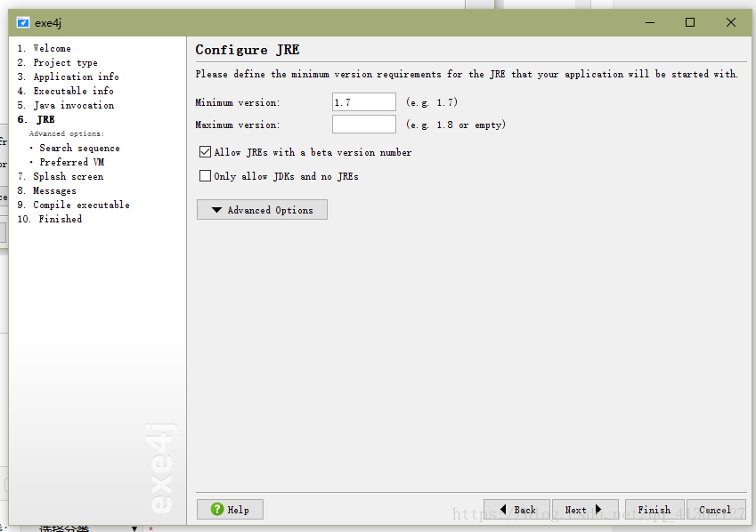Maximize the exe4j window
This screenshot has width=756, height=532.
coord(690,22)
